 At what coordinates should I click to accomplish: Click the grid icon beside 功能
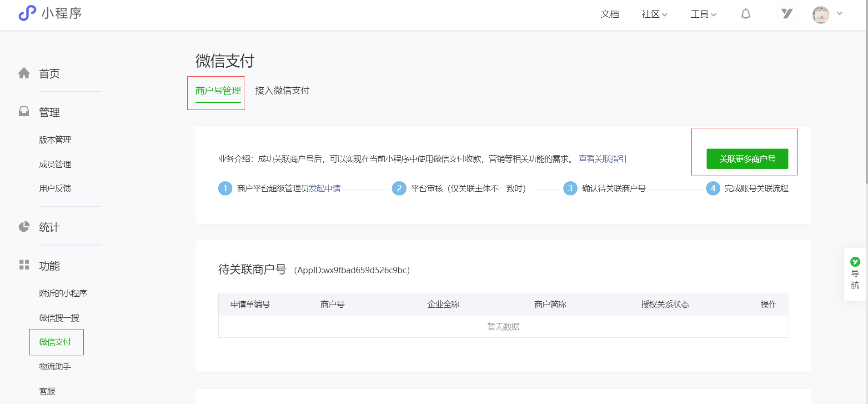tap(24, 264)
